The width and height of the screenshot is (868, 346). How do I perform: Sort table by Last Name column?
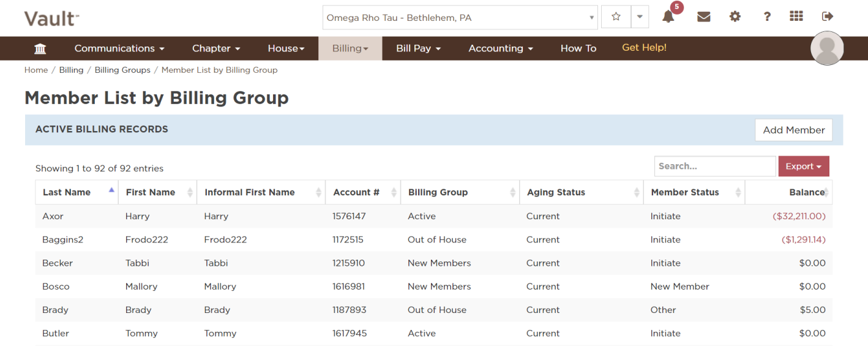click(67, 192)
